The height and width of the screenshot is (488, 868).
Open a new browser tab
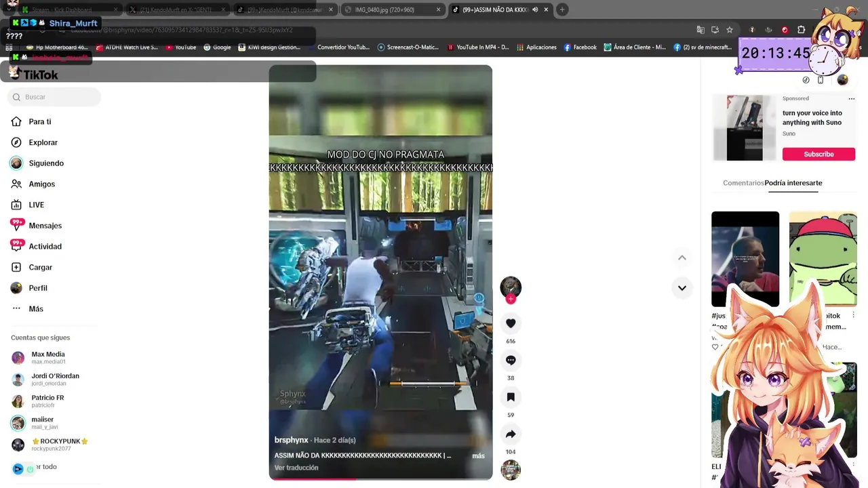pos(562,9)
